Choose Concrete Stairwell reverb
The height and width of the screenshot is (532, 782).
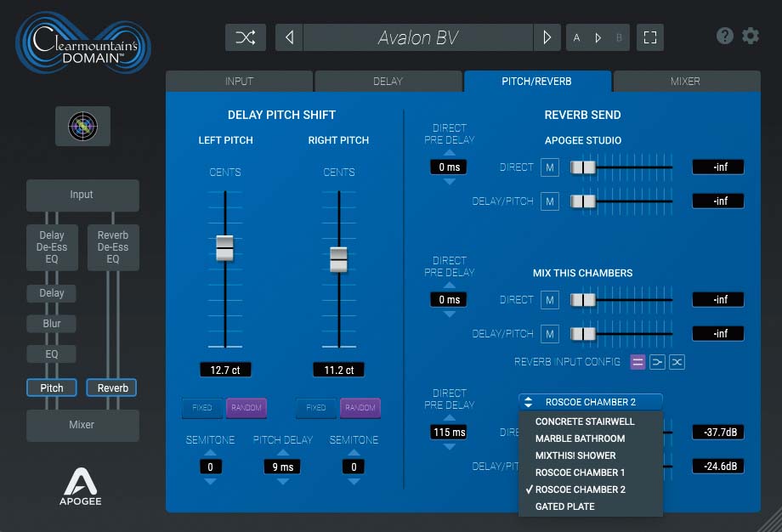591,422
